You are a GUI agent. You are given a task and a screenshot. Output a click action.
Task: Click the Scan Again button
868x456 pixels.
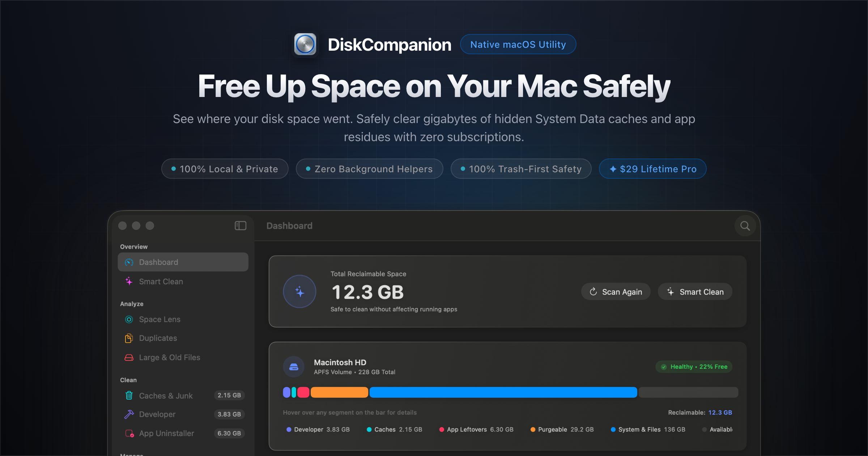click(616, 292)
